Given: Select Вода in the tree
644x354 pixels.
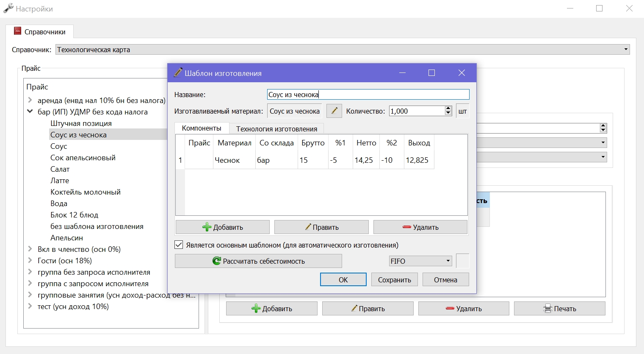Looking at the screenshot, I should coord(59,203).
